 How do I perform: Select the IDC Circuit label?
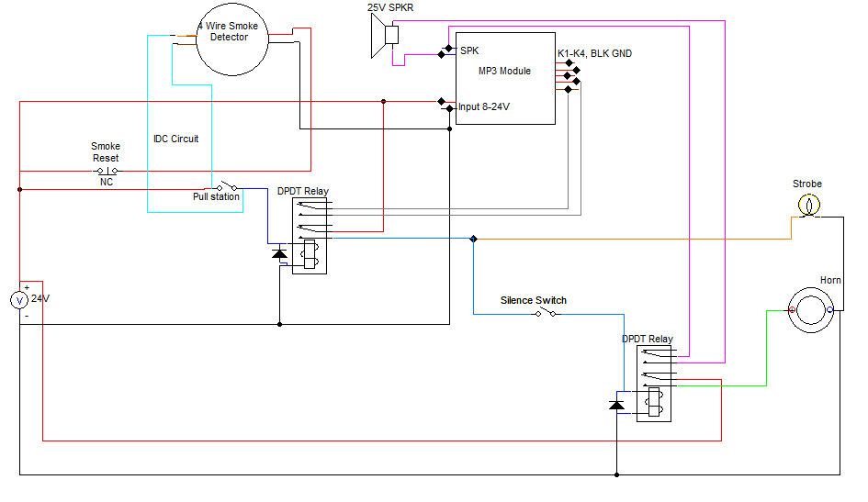(175, 139)
